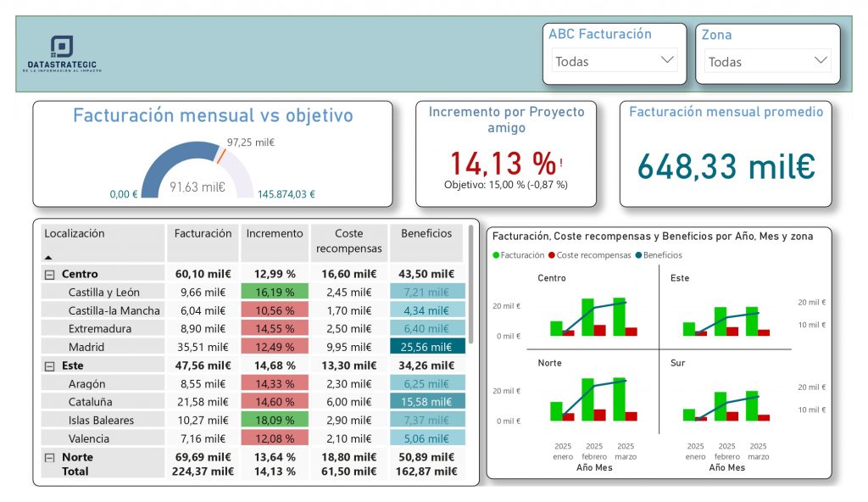Click the 648,33 mil€ average billing card
This screenshot has height=502, width=868.
(x=726, y=166)
